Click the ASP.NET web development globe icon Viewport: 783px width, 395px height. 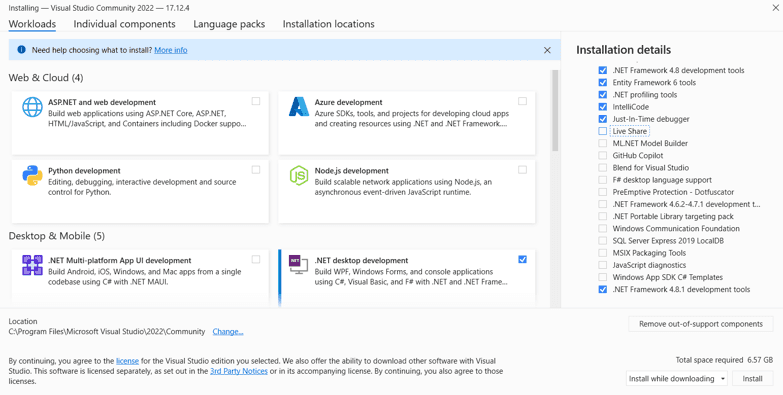coord(32,107)
